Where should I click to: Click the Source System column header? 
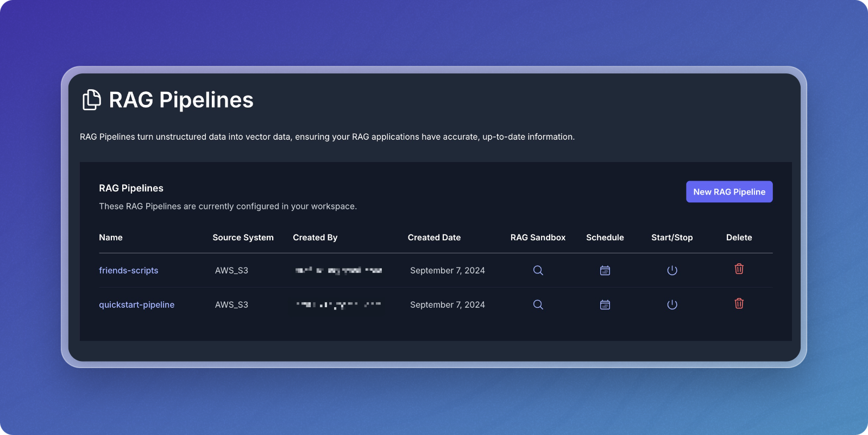pos(243,238)
